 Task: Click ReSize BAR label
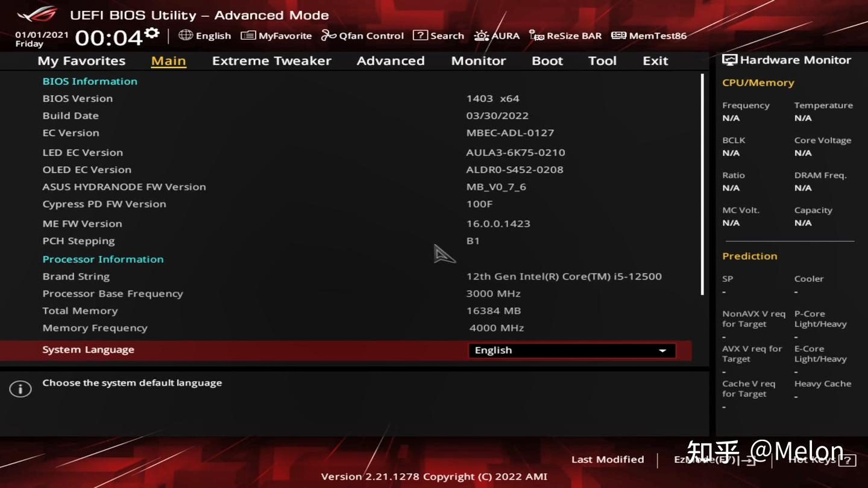pos(574,36)
